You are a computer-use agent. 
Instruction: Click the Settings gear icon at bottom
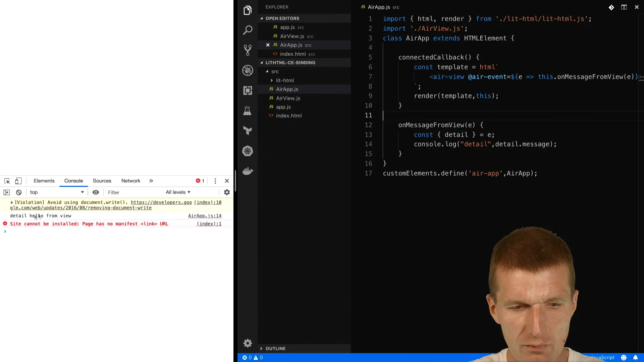pyautogui.click(x=247, y=343)
